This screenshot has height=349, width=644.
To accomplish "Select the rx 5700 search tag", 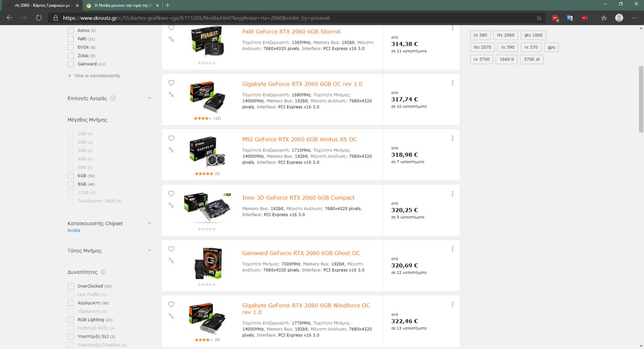I will (481, 59).
